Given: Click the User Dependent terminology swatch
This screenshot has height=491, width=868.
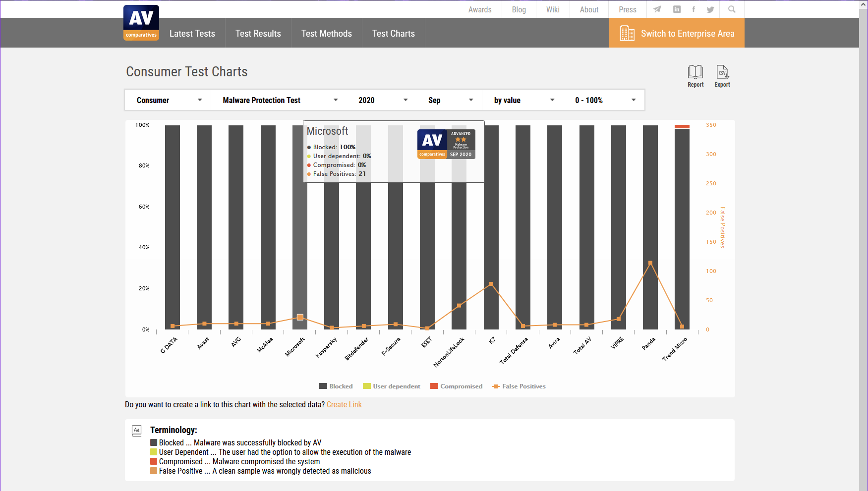Looking at the screenshot, I should coord(154,452).
